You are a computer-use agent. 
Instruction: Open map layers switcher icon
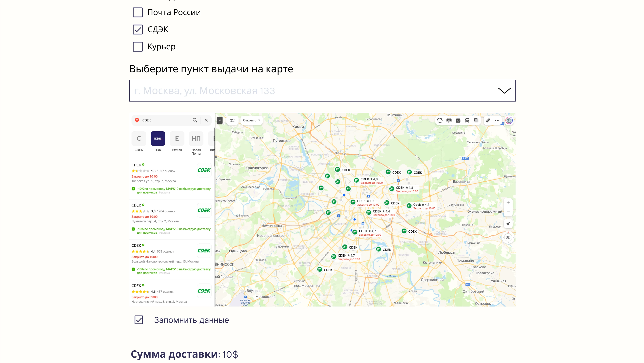476,120
